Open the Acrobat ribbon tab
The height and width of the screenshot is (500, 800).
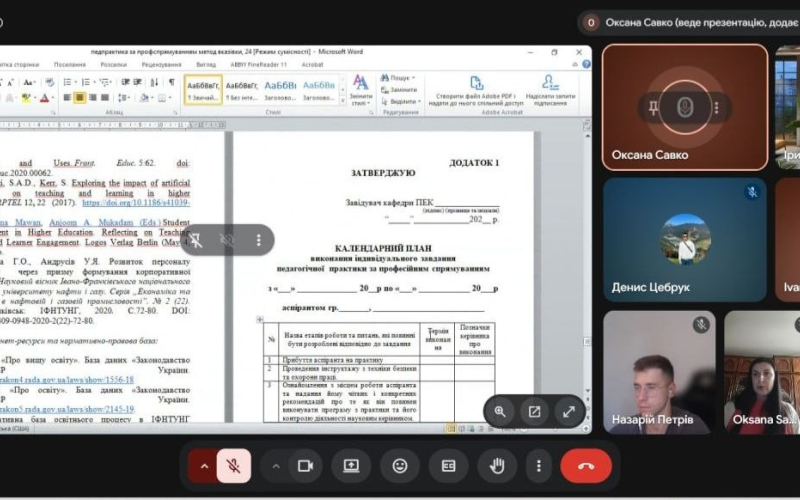coord(312,65)
